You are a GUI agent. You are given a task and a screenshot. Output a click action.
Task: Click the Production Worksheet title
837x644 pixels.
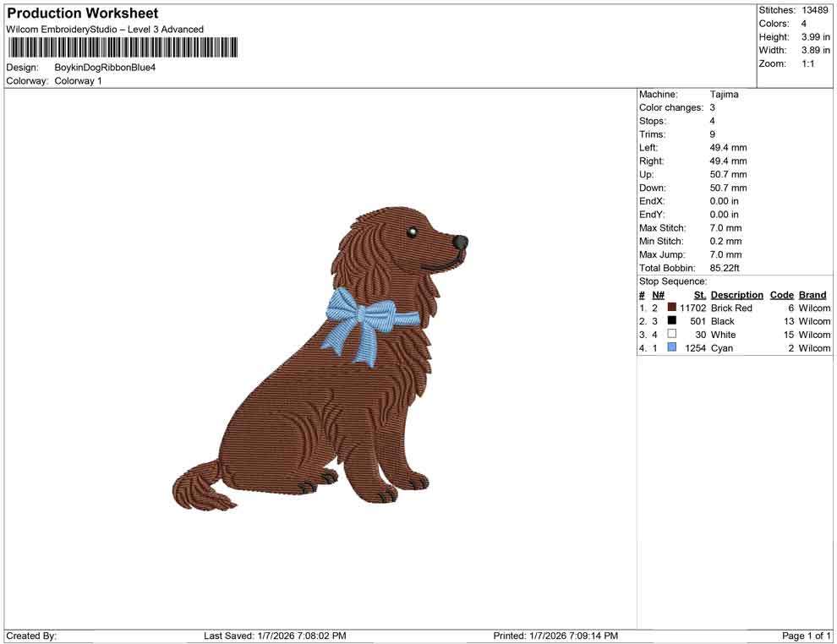point(81,13)
